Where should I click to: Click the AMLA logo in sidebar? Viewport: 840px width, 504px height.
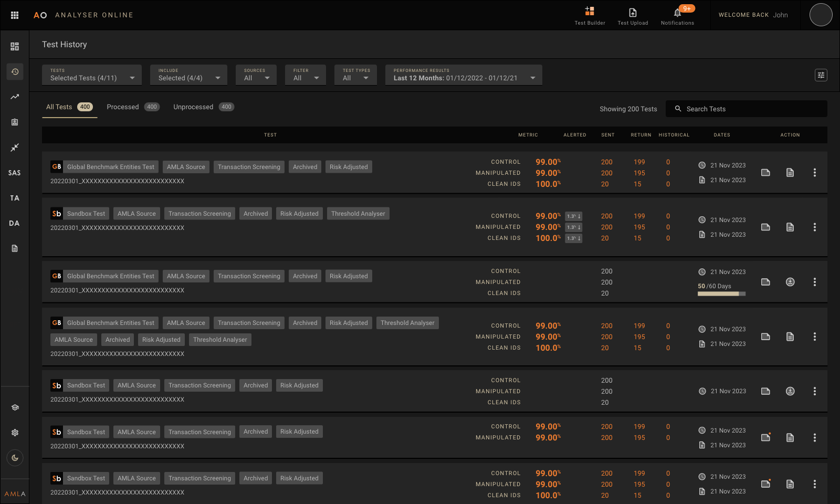coord(15,494)
